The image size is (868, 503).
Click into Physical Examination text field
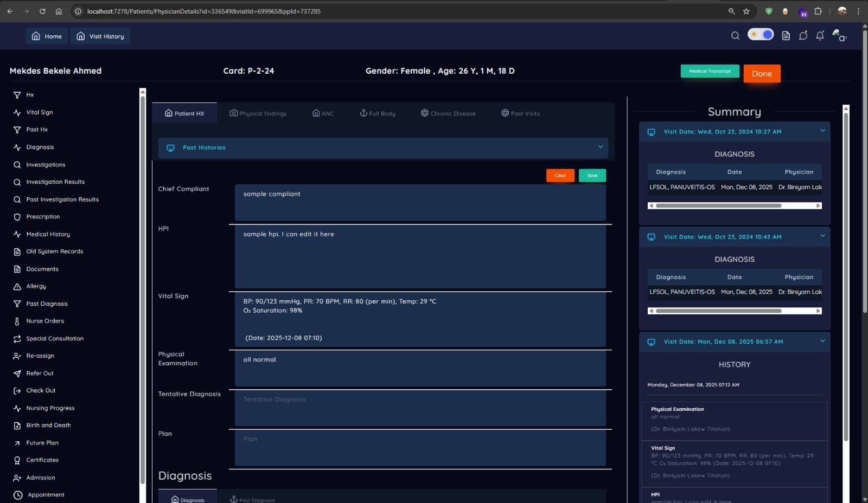(x=420, y=368)
